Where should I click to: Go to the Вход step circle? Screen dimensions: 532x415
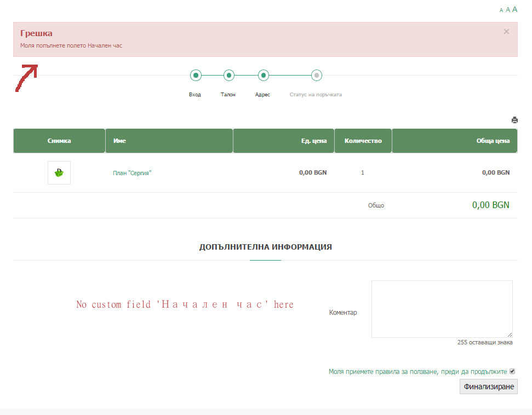(196, 75)
